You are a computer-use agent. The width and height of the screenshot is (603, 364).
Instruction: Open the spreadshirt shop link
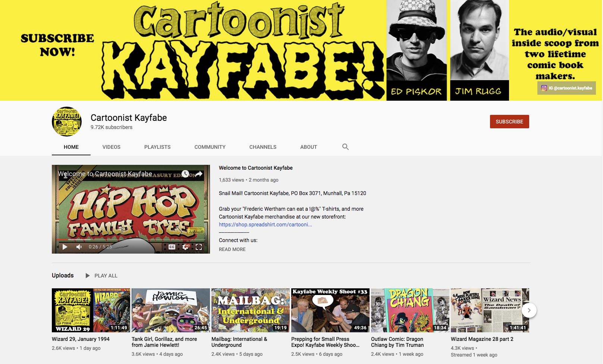coord(266,225)
